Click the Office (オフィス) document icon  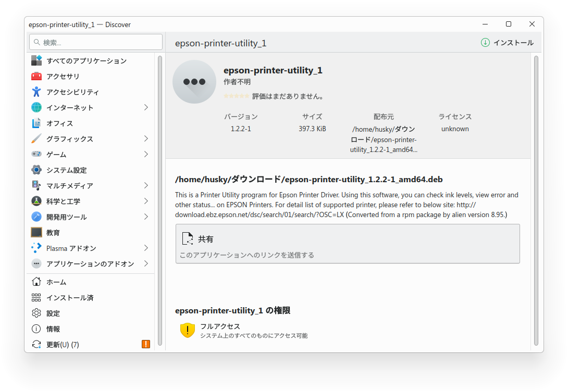click(36, 123)
